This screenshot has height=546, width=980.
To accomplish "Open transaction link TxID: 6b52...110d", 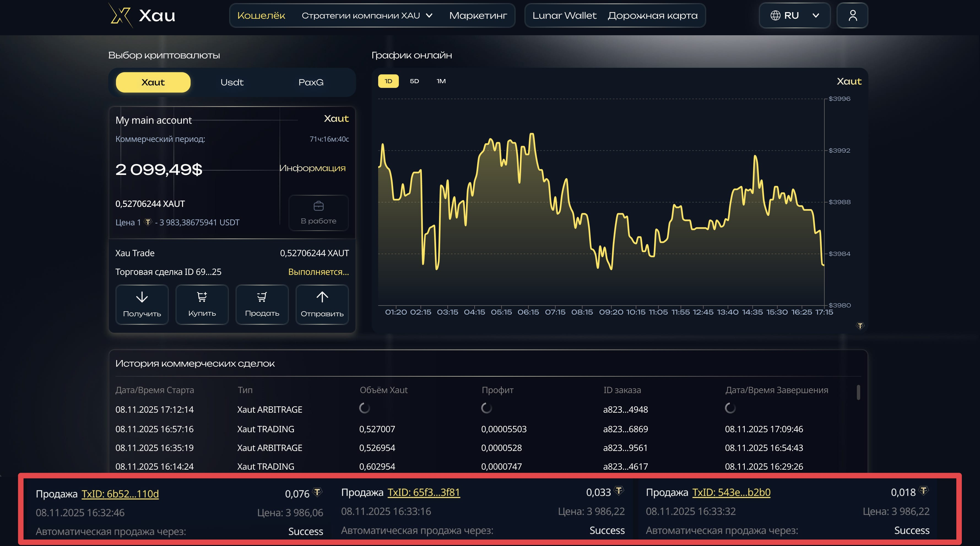I will (x=120, y=494).
